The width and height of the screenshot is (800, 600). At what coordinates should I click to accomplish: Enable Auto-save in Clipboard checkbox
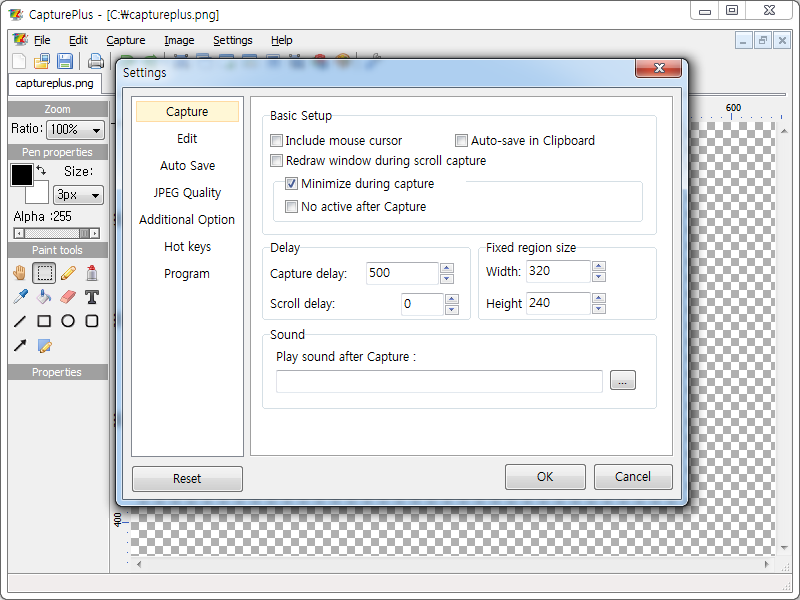click(x=461, y=140)
